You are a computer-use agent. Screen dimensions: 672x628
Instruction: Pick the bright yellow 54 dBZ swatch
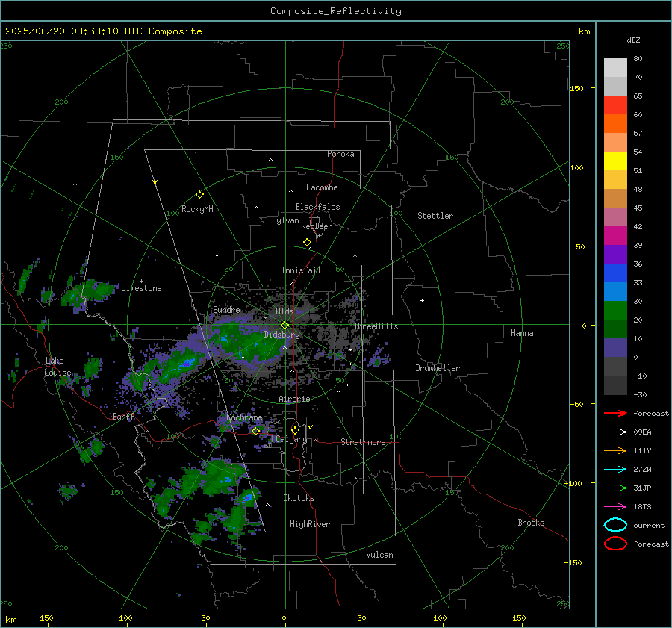click(615, 161)
